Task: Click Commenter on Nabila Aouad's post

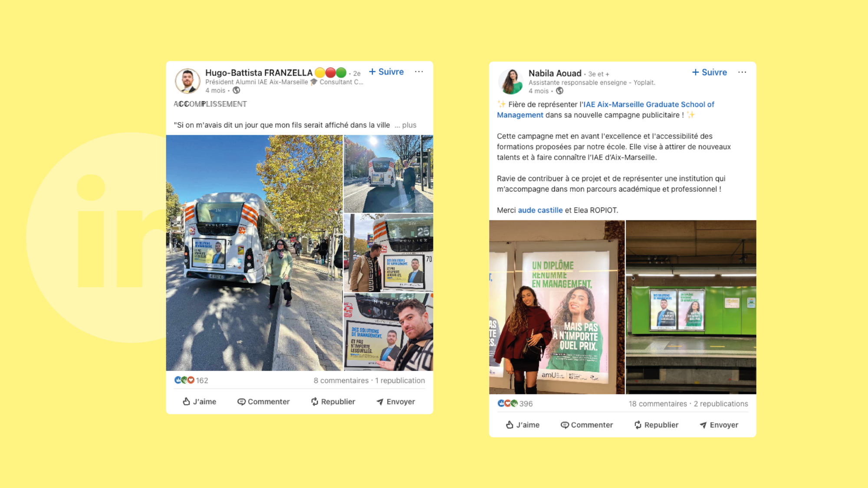Action: coord(587,425)
